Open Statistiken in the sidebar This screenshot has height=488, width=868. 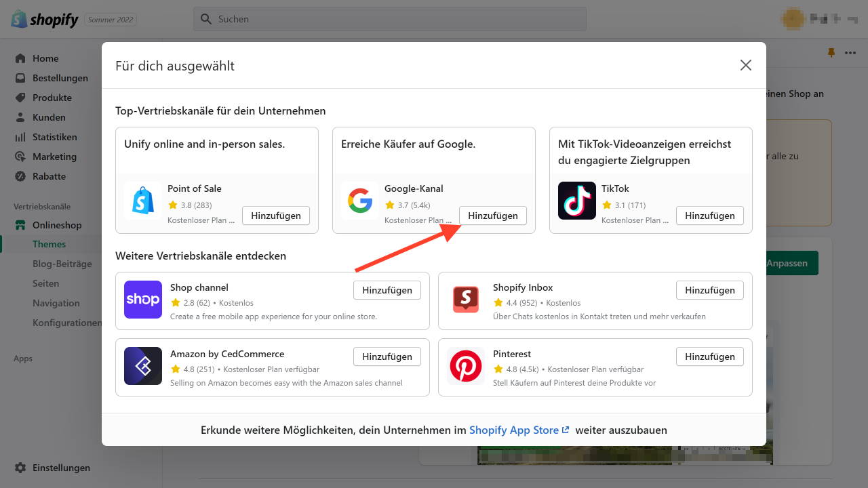coord(55,137)
